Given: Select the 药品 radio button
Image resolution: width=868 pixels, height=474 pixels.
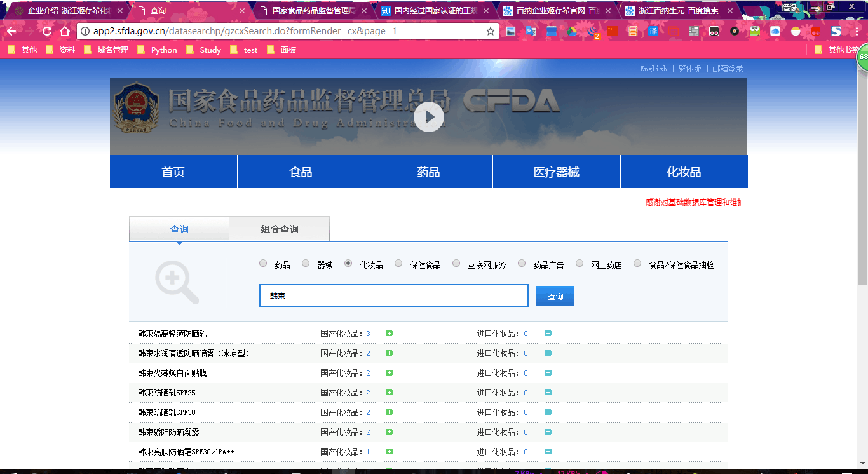Looking at the screenshot, I should pos(263,263).
